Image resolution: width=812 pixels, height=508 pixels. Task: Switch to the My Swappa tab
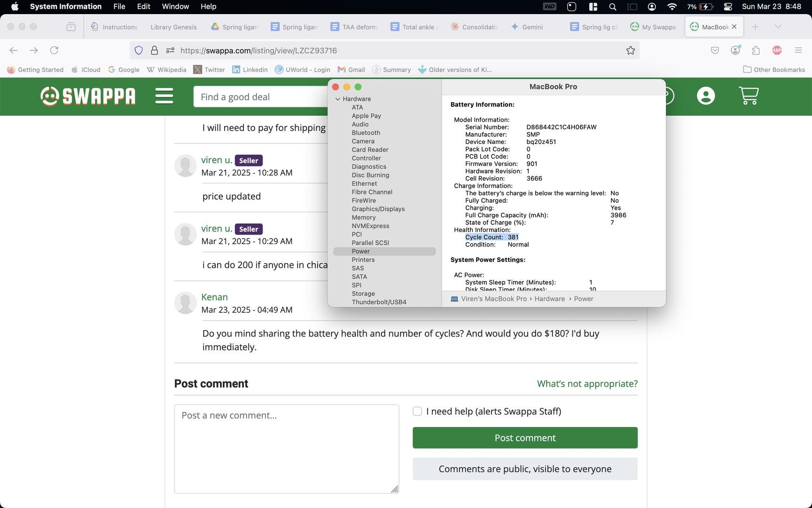(x=653, y=27)
